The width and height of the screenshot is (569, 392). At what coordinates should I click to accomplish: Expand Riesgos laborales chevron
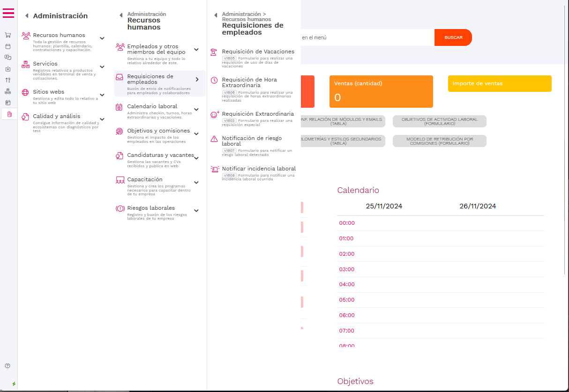click(196, 211)
